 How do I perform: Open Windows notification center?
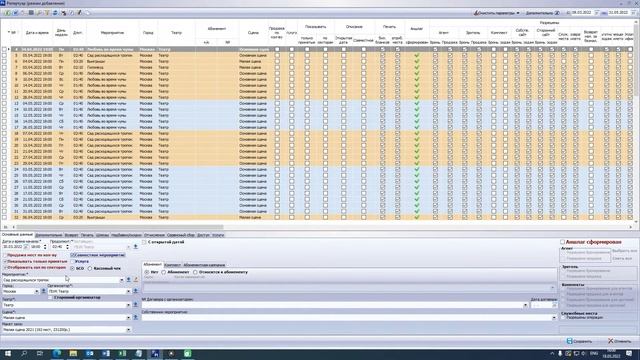(x=629, y=353)
